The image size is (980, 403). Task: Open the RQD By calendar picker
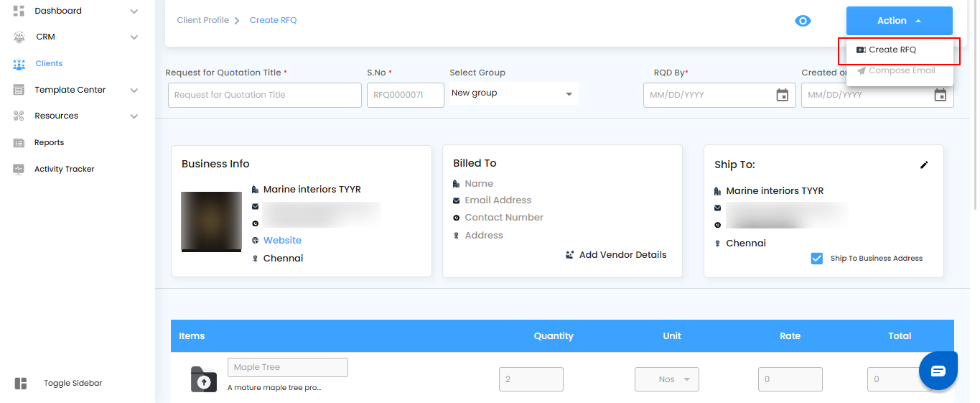(783, 95)
